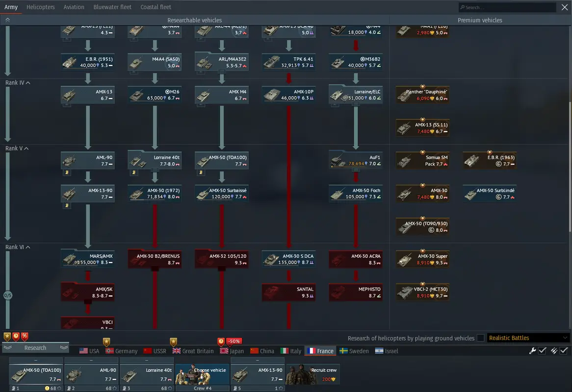Switch to the Helicopters tab
The image size is (572, 392).
(x=41, y=7)
